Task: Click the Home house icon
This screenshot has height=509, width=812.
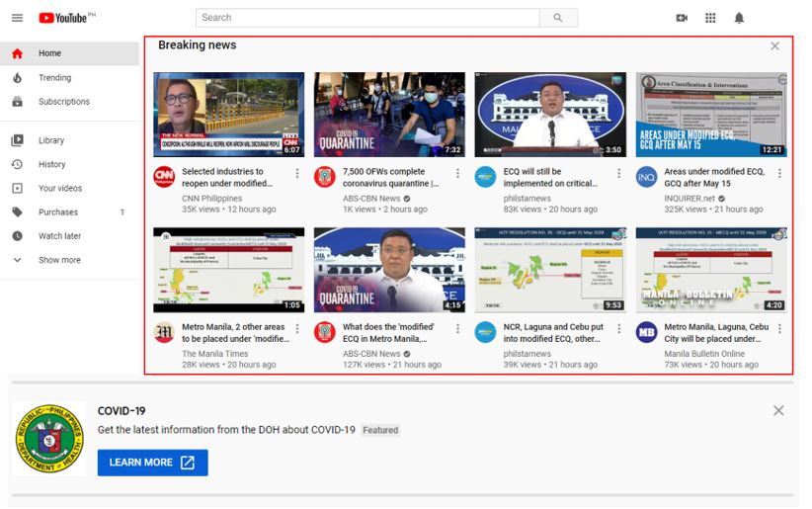Action: [x=17, y=53]
